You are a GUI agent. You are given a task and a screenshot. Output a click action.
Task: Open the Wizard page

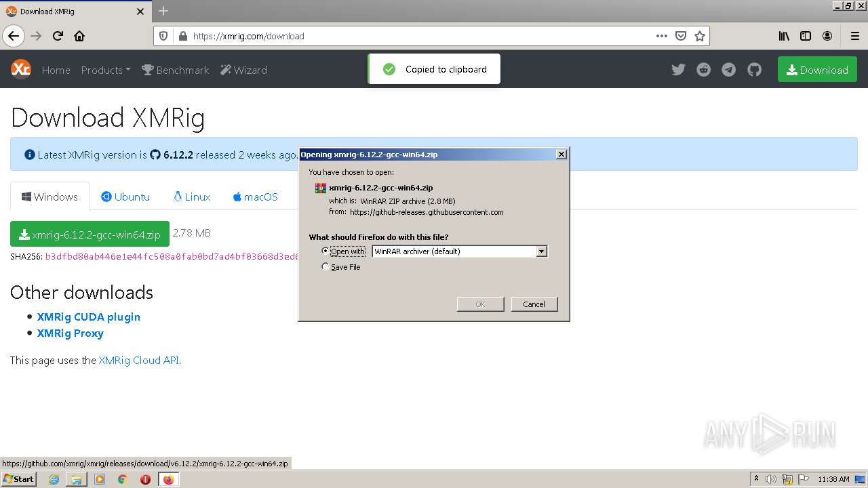coord(243,70)
